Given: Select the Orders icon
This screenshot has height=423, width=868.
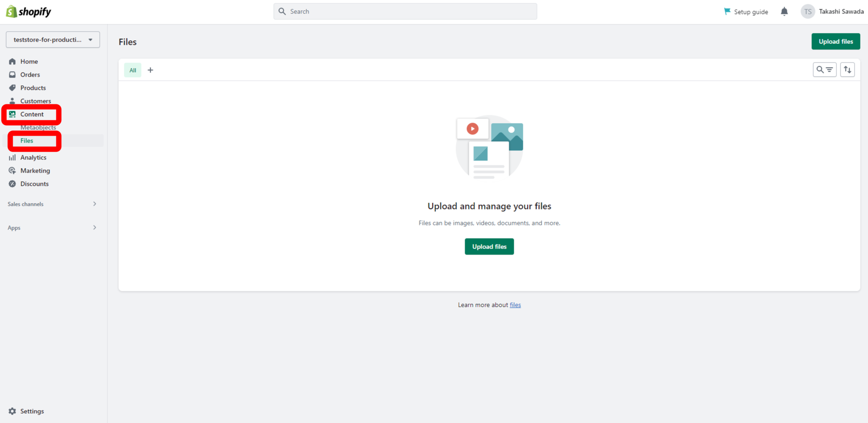Looking at the screenshot, I should (x=13, y=74).
